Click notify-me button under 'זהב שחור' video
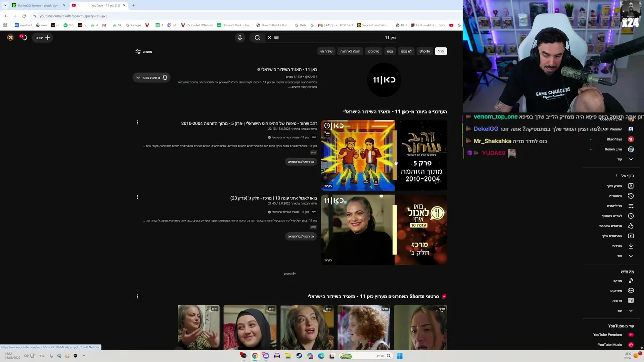Viewport: 644px width, 362px height. (x=301, y=162)
